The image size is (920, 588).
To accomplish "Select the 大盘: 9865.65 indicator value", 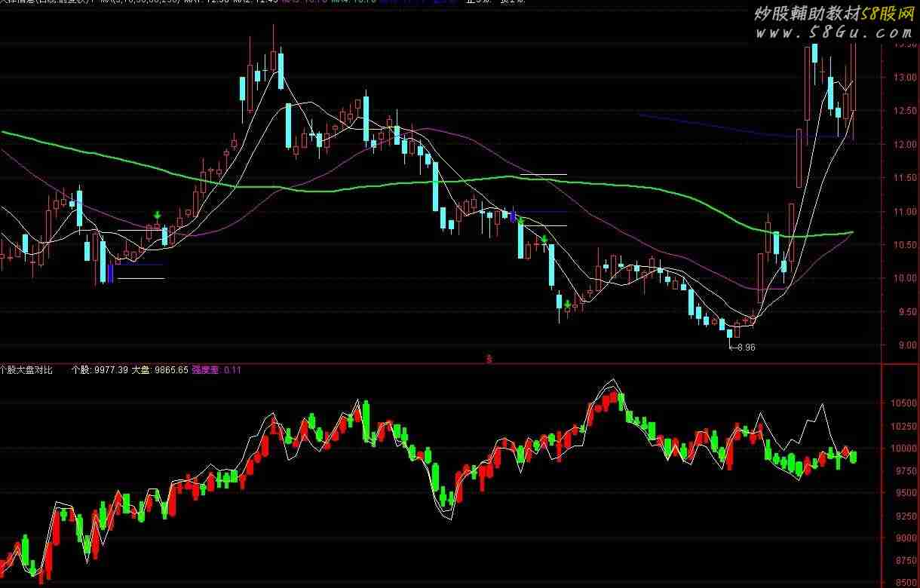I will [x=160, y=370].
